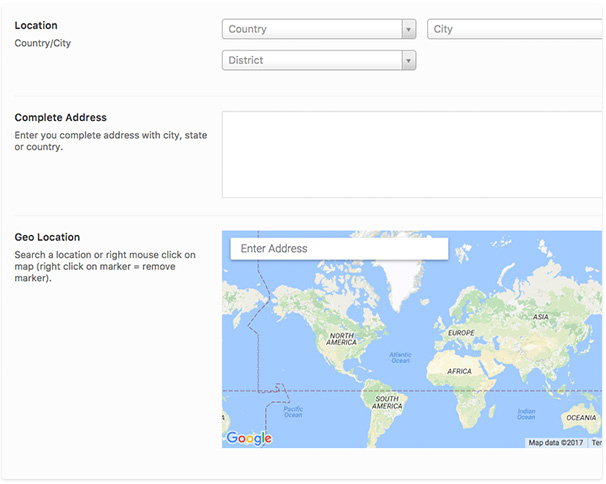This screenshot has width=606, height=484.
Task: Open the Country dropdown
Action: click(x=310, y=29)
